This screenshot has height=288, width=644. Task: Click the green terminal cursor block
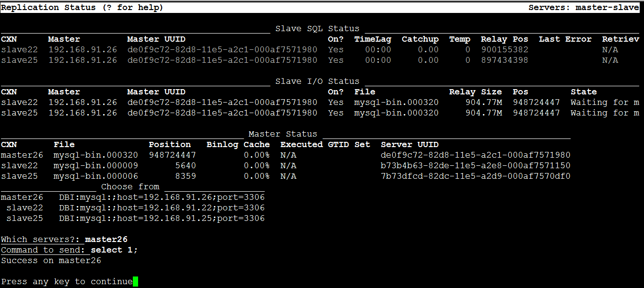click(135, 282)
